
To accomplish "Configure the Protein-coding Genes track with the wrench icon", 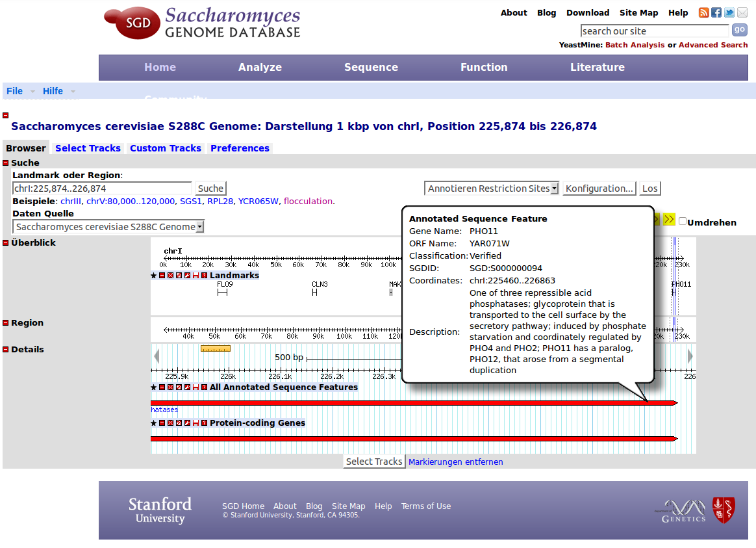I will coord(187,423).
